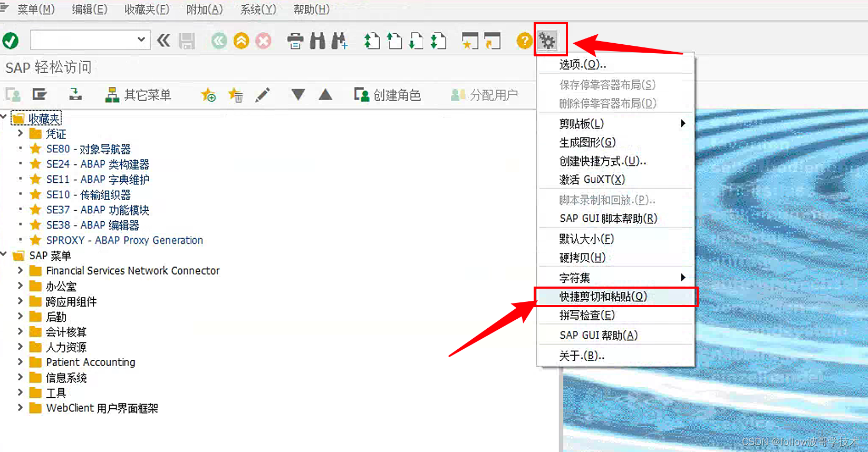Expand the Patient Accounting folder
This screenshot has width=868, height=452.
coord(20,362)
